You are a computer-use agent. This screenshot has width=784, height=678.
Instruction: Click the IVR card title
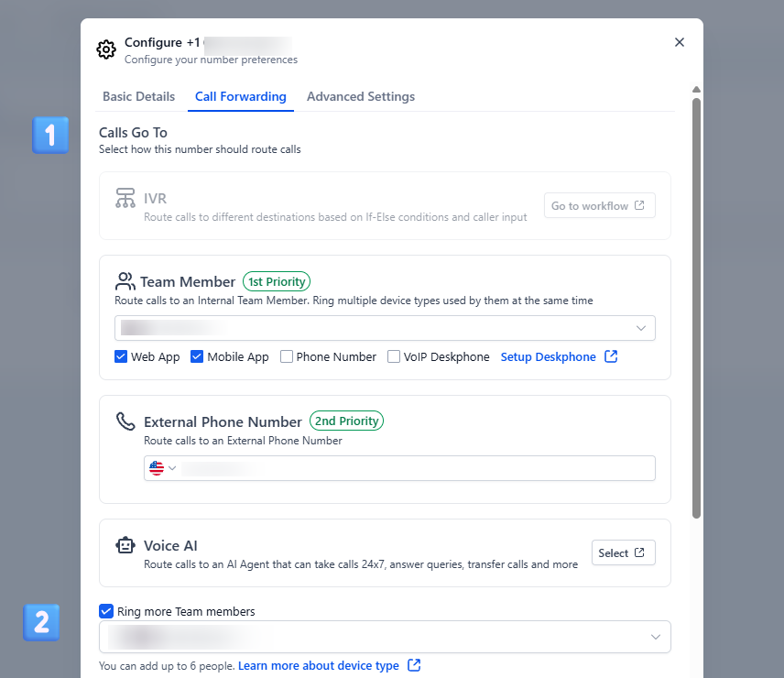pos(155,199)
